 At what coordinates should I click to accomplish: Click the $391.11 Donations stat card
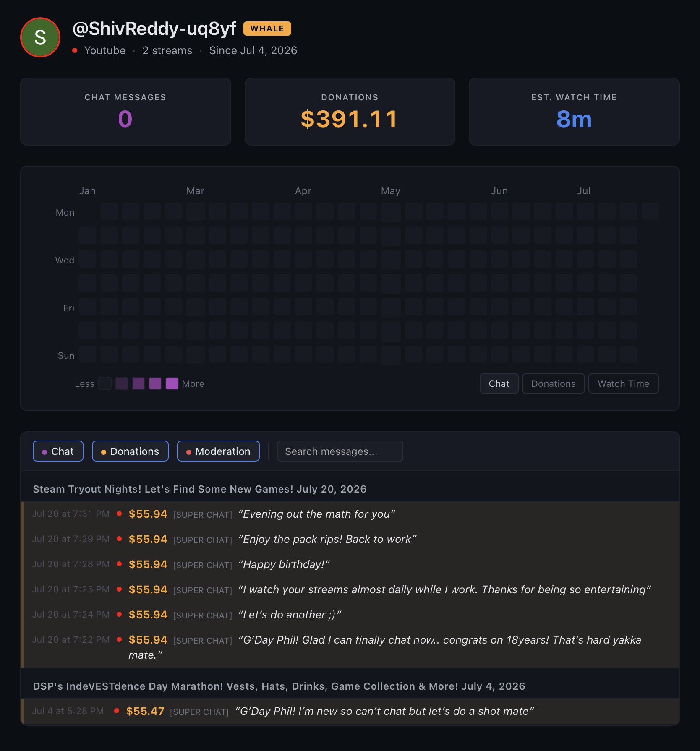pyautogui.click(x=350, y=112)
